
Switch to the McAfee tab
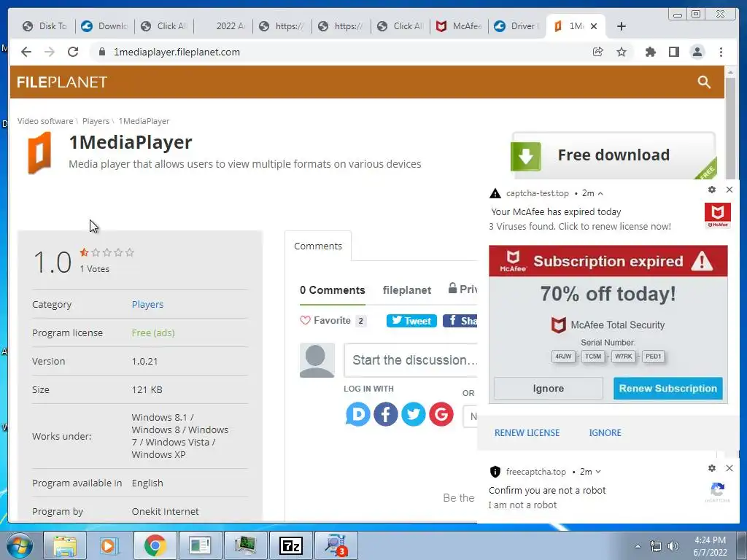tap(460, 26)
